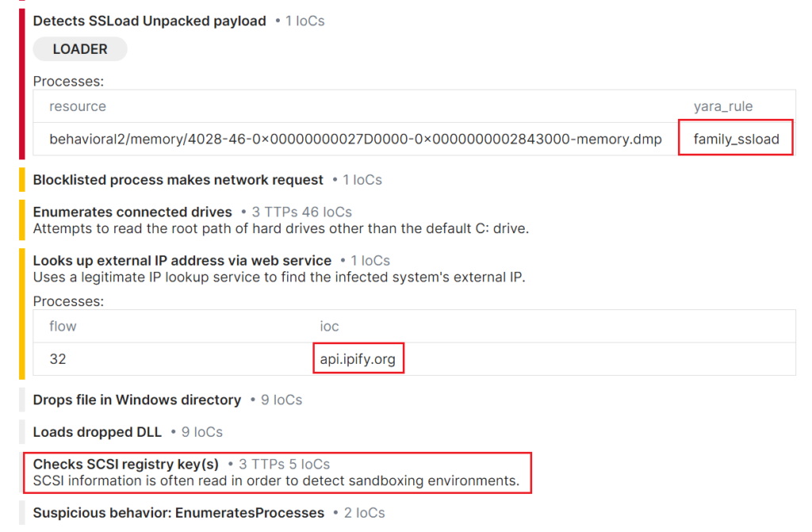This screenshot has height=532, width=812.
Task: Click "3 TTPs 5 IoCs" count label
Action: pyautogui.click(x=284, y=464)
